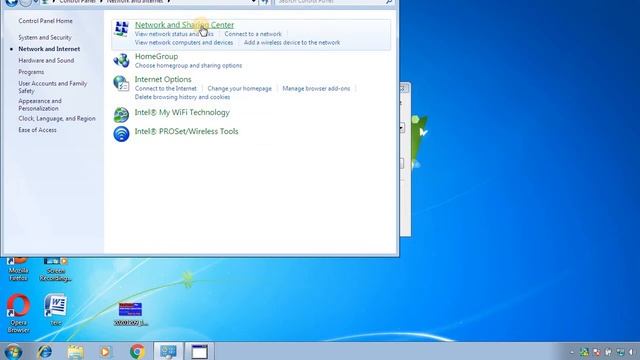640x360 pixels.
Task: Launch Internet Explorer from taskbar
Action: click(x=44, y=351)
